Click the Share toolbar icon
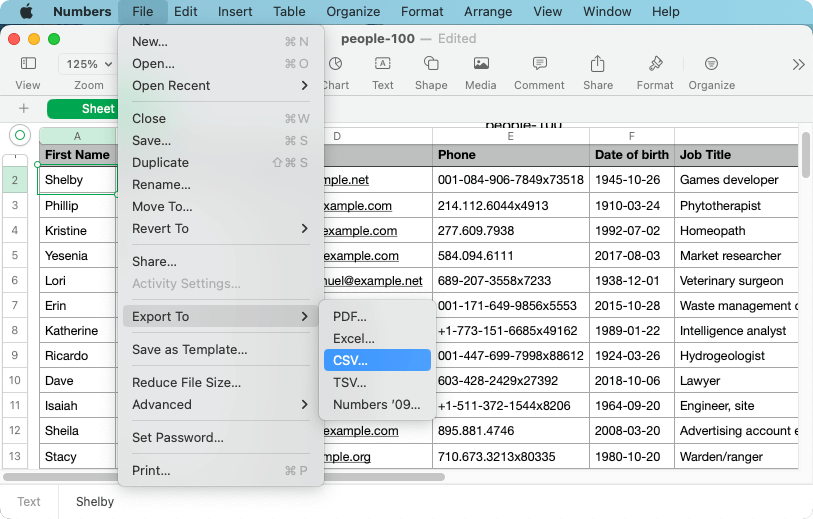Image resolution: width=813 pixels, height=519 pixels. click(x=598, y=64)
